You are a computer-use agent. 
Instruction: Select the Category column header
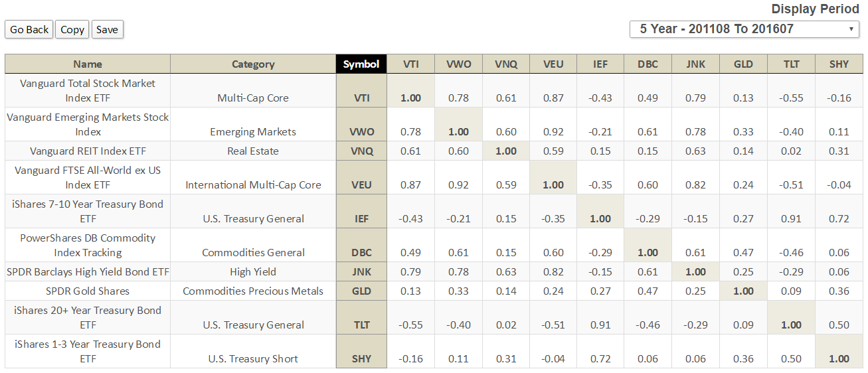coord(253,64)
